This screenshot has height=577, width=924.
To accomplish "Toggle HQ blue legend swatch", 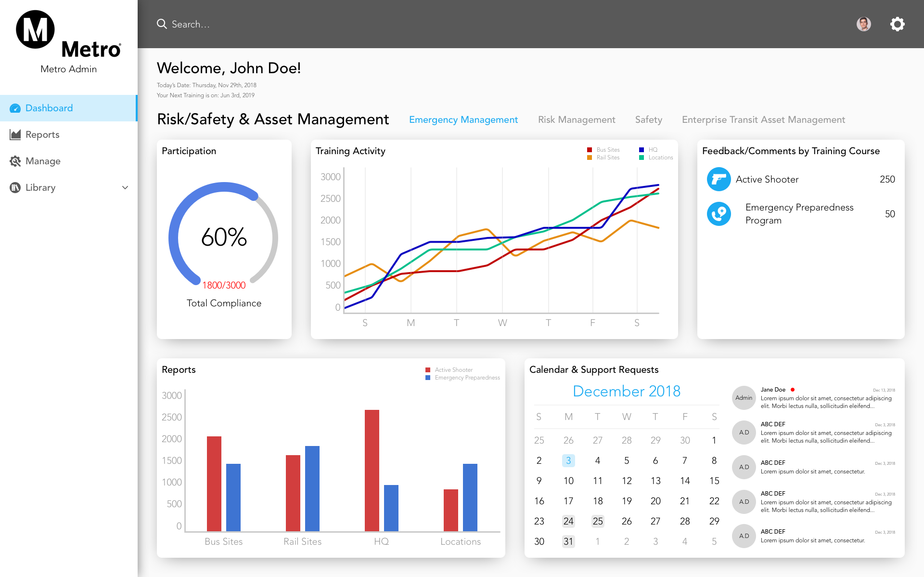I will click(x=642, y=150).
